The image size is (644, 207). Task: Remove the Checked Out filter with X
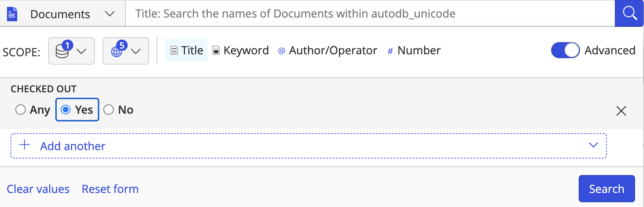pos(621,111)
